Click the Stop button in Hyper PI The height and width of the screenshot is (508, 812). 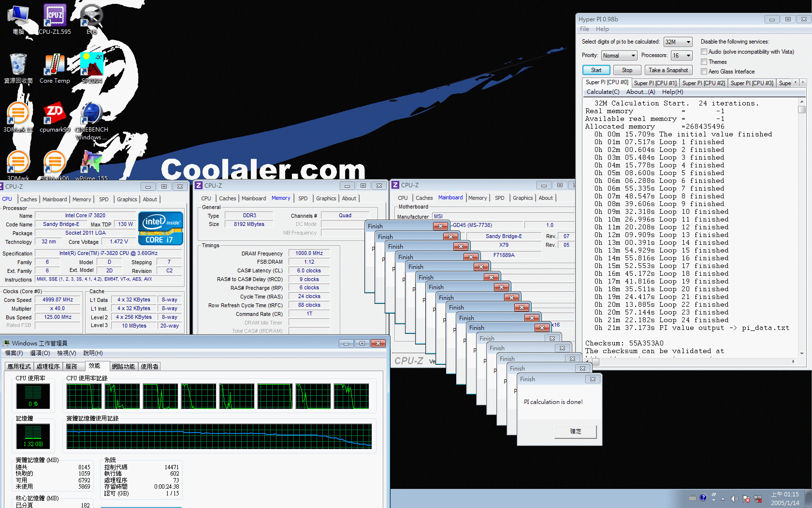tap(627, 70)
